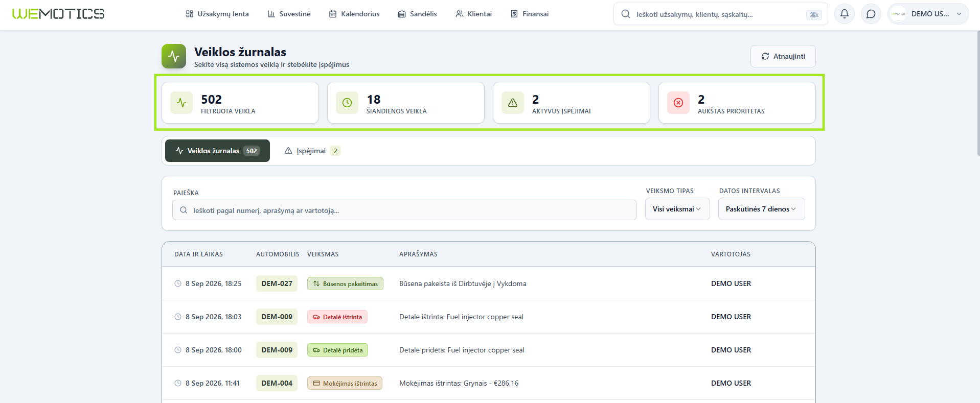Click the demo user avatar image

[x=899, y=14]
